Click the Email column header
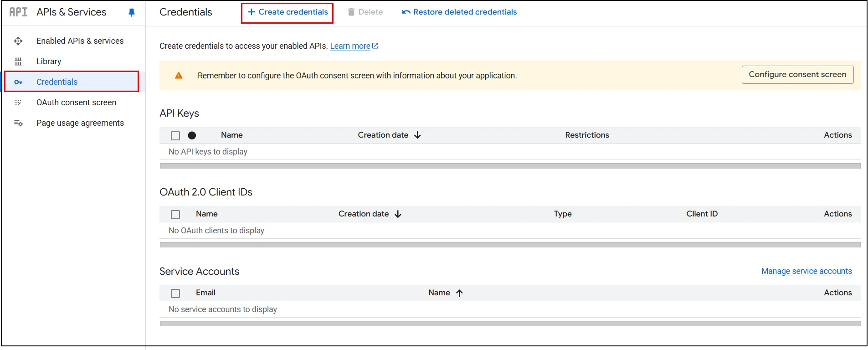This screenshot has height=350, width=868. click(205, 293)
